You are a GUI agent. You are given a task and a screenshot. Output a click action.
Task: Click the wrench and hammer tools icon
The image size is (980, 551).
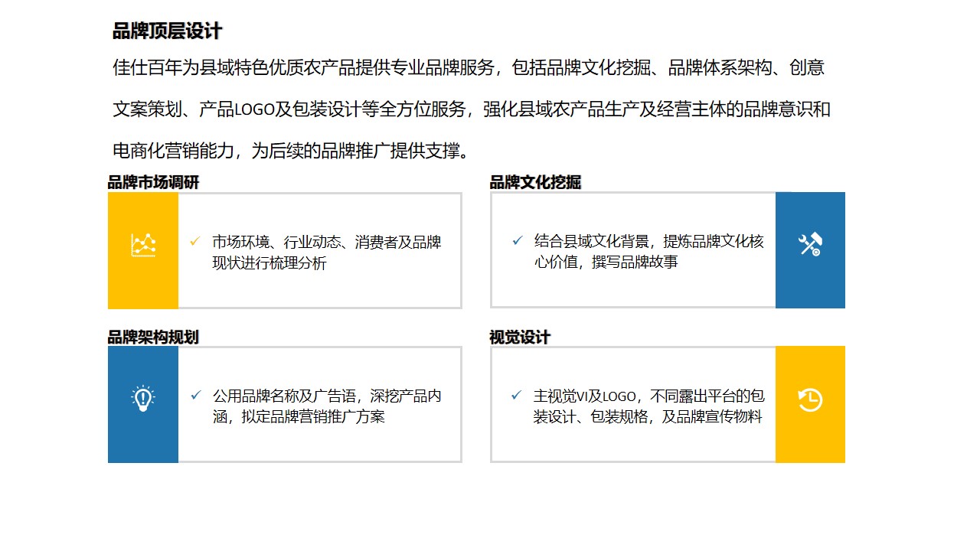810,244
